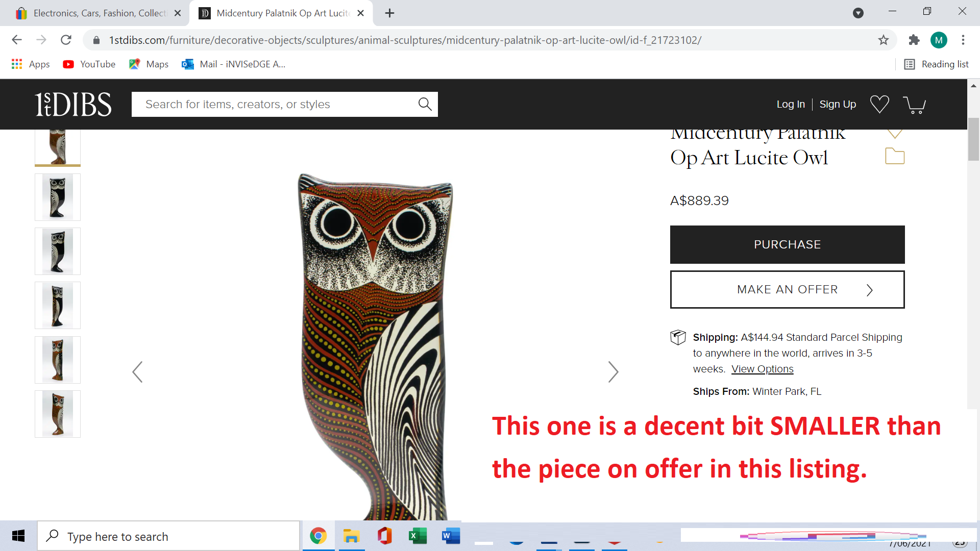
Task: Open Excel from the taskbar
Action: coord(418,536)
